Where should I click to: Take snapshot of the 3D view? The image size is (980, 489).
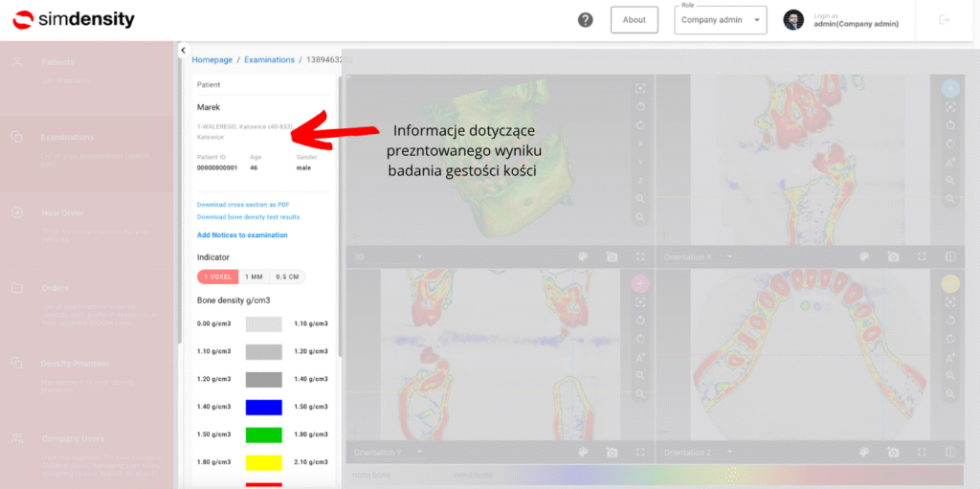pyautogui.click(x=612, y=257)
